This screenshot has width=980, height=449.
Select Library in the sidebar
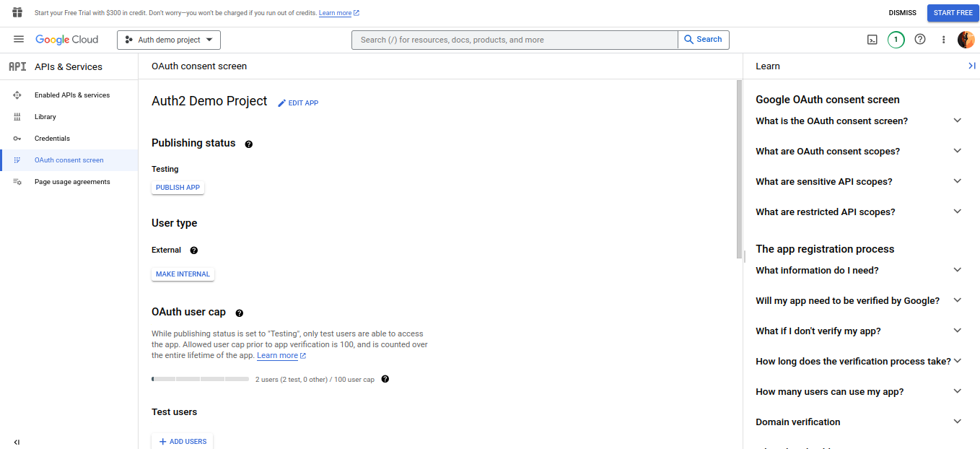coord(45,116)
